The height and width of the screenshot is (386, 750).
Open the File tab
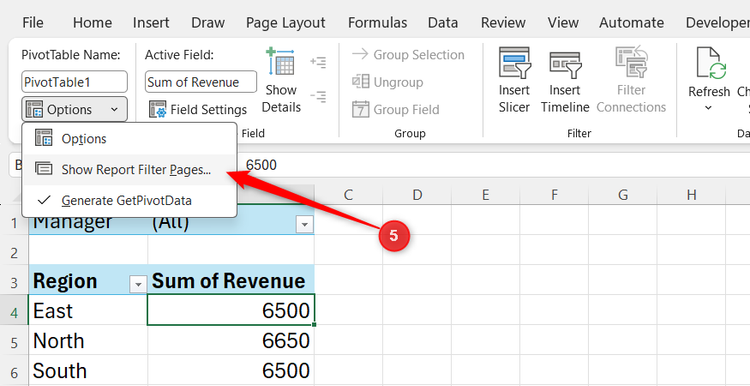tap(33, 22)
